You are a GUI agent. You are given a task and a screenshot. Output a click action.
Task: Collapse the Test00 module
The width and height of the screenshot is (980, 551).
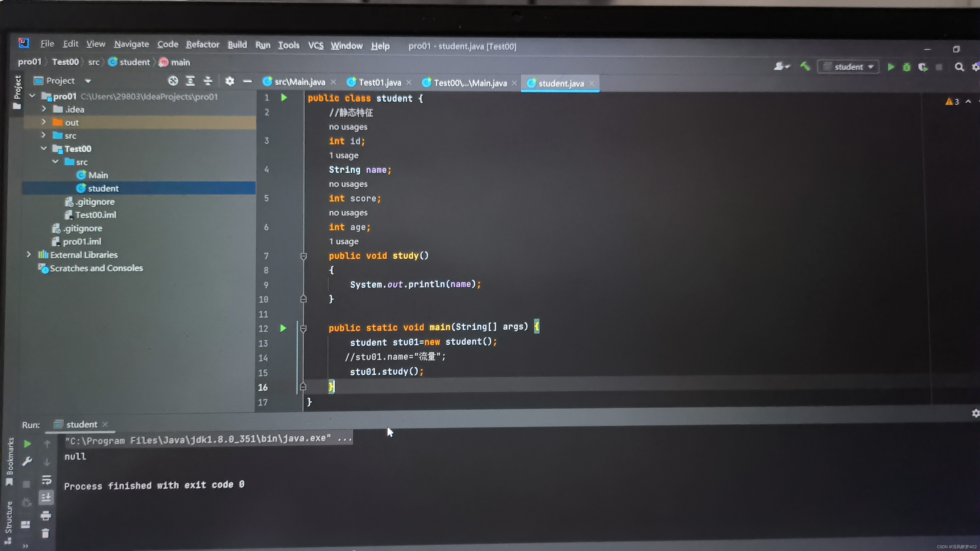pyautogui.click(x=44, y=148)
